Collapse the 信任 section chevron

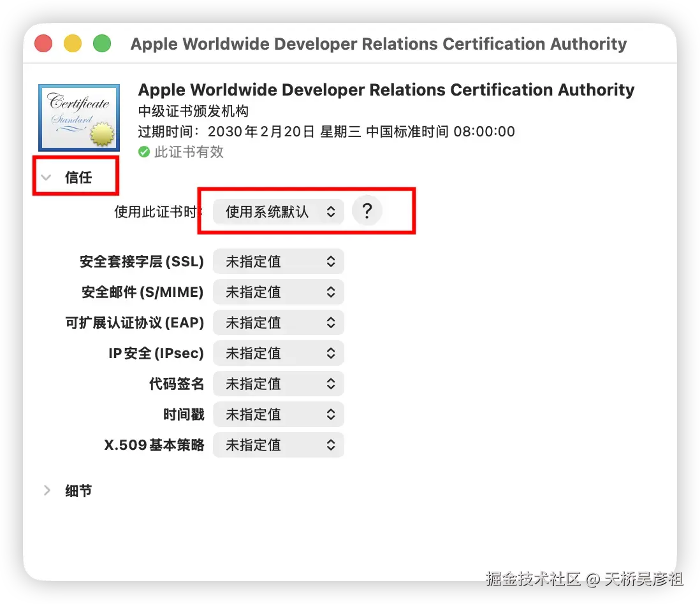46,177
